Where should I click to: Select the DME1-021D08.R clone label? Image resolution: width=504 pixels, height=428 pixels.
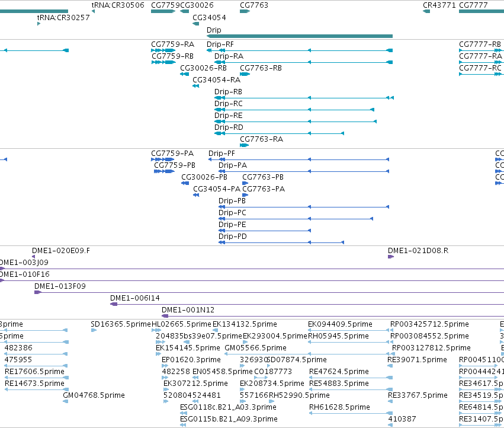tap(418, 251)
